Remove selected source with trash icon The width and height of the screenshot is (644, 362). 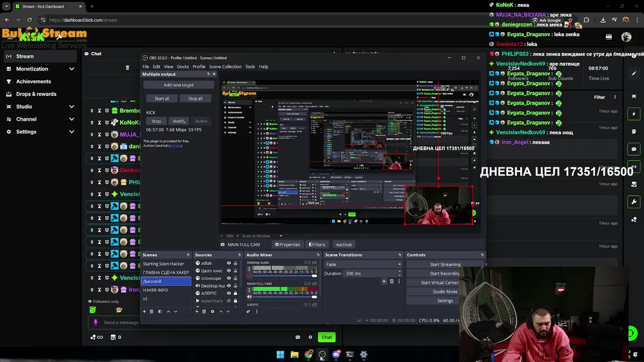(x=204, y=312)
